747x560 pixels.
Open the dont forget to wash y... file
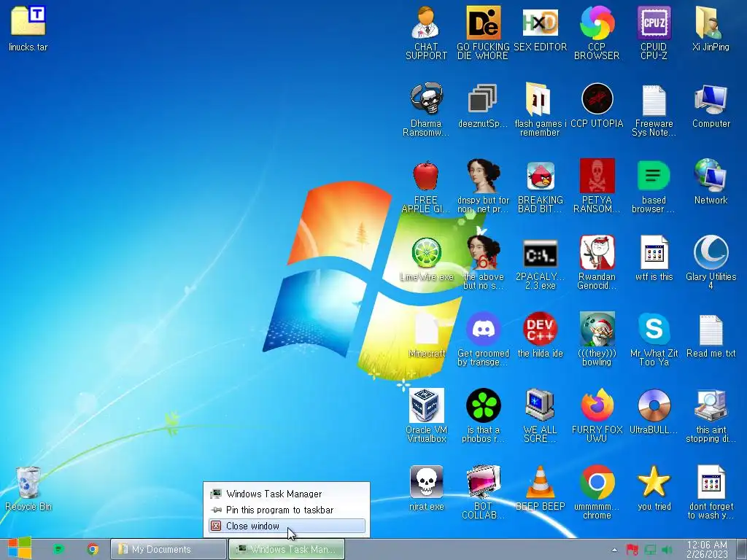711,482
